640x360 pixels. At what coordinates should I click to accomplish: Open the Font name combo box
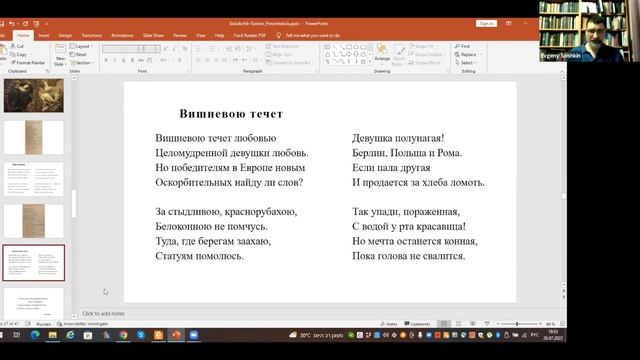coord(122,49)
